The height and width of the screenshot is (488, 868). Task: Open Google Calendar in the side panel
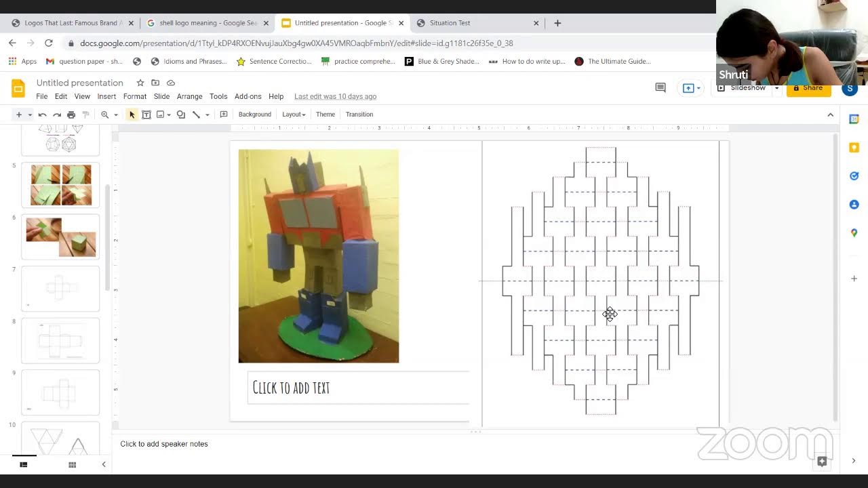(x=854, y=119)
